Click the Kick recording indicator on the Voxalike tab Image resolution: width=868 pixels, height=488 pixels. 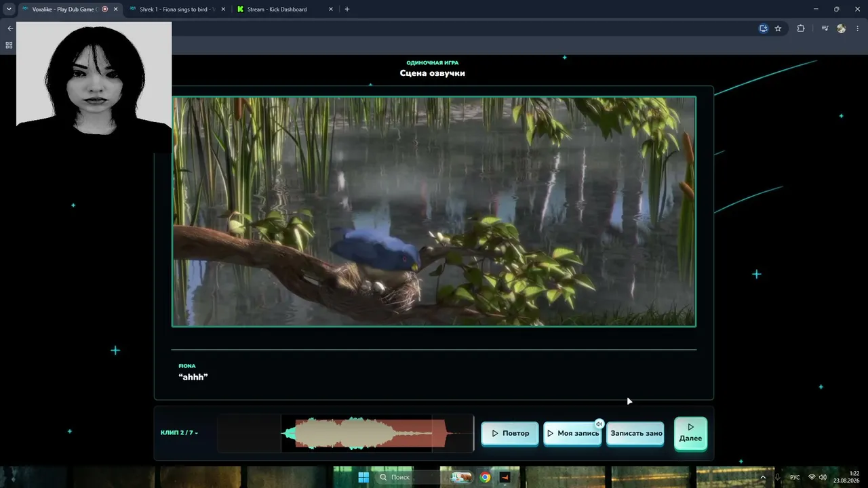(104, 9)
